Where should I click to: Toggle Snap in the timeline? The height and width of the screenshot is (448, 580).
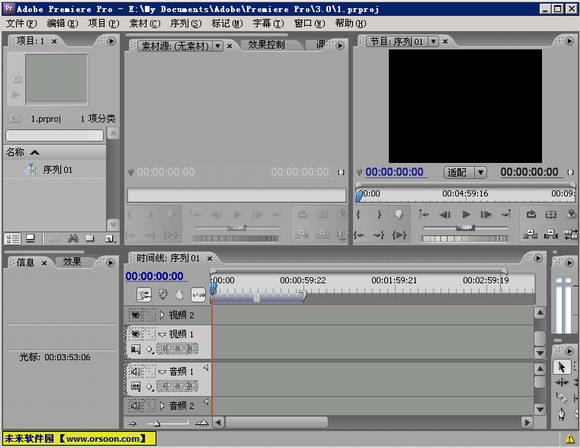coord(144,294)
